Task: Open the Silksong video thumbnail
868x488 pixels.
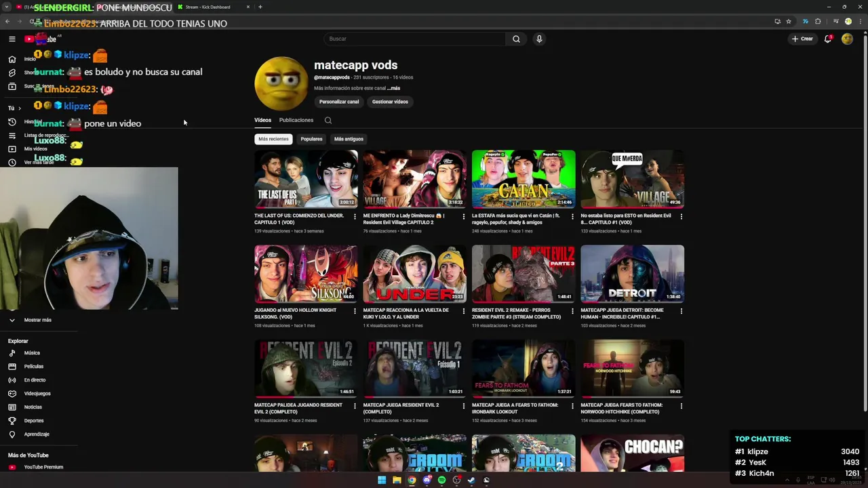Action: click(x=306, y=274)
